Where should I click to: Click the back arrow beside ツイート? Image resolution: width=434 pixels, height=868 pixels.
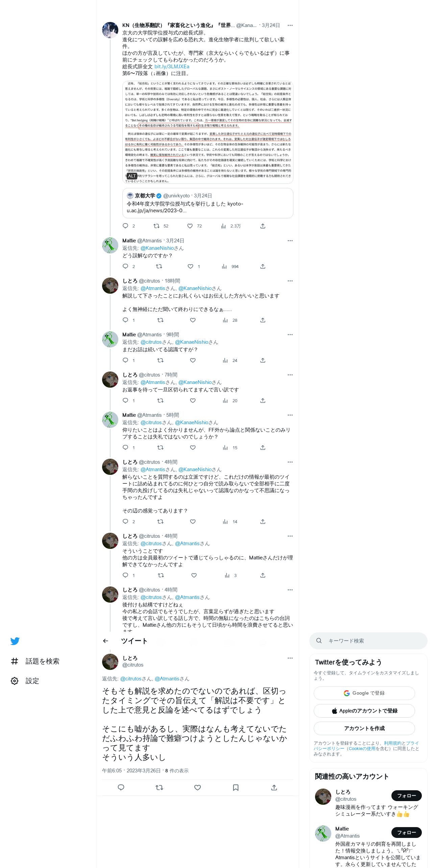point(105,641)
